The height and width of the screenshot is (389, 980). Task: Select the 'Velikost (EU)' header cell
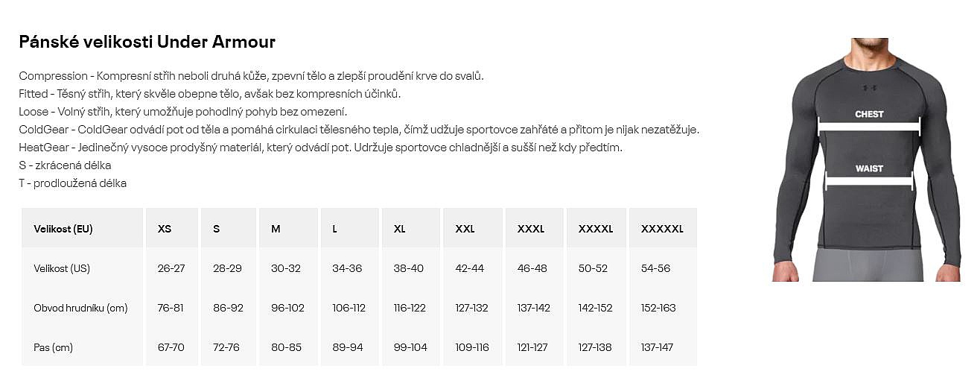tap(63, 229)
